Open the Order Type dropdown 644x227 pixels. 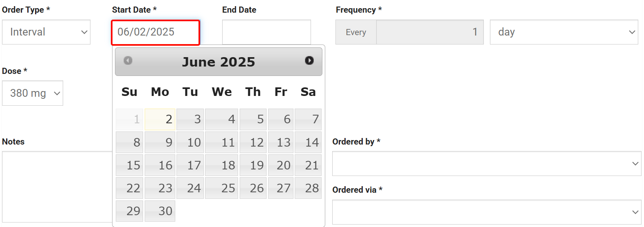pos(46,32)
